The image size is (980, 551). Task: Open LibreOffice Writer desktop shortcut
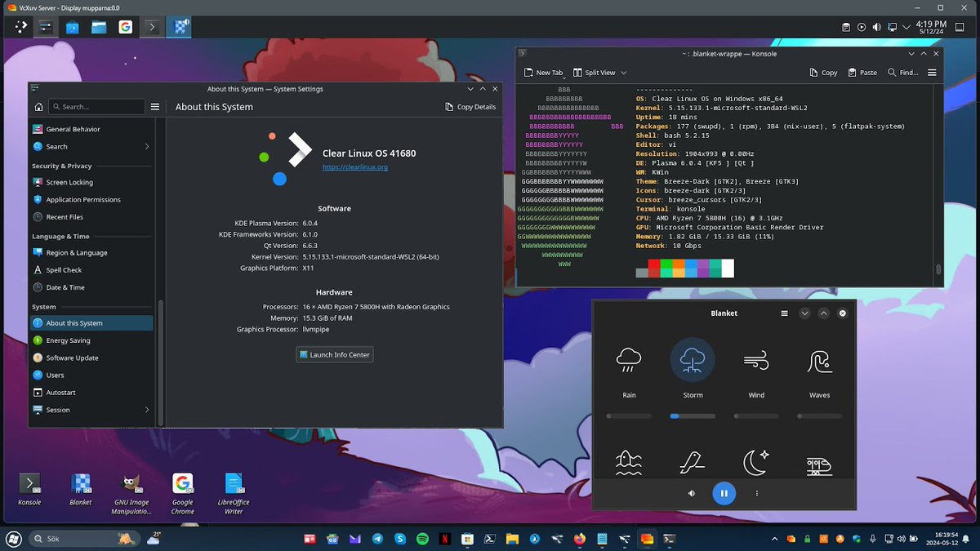(x=234, y=495)
